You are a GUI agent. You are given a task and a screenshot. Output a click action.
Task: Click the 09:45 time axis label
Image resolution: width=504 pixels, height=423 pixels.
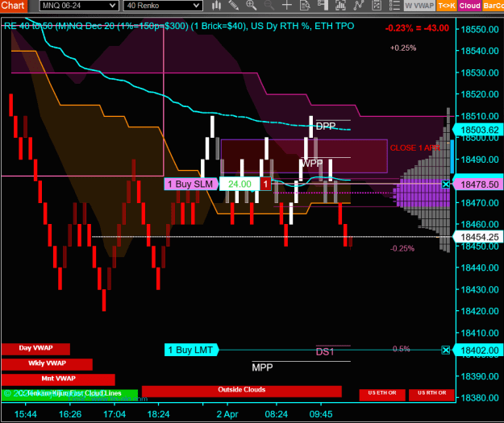(x=321, y=414)
